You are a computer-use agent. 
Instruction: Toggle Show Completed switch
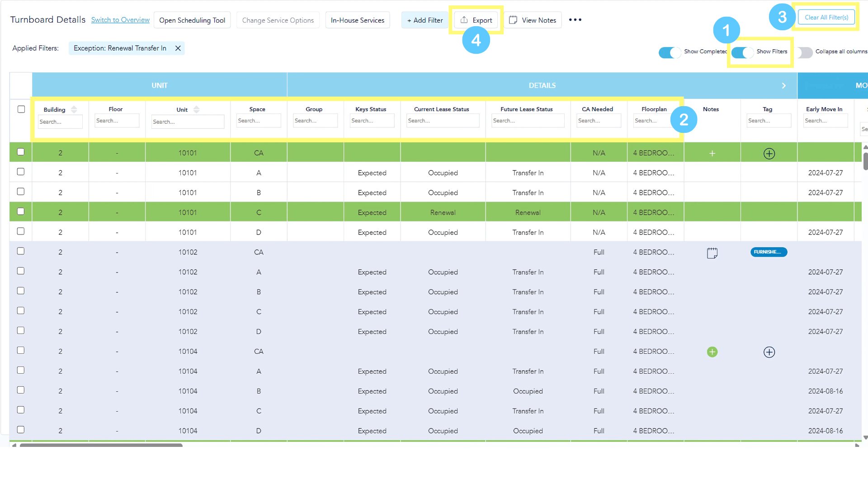click(670, 52)
